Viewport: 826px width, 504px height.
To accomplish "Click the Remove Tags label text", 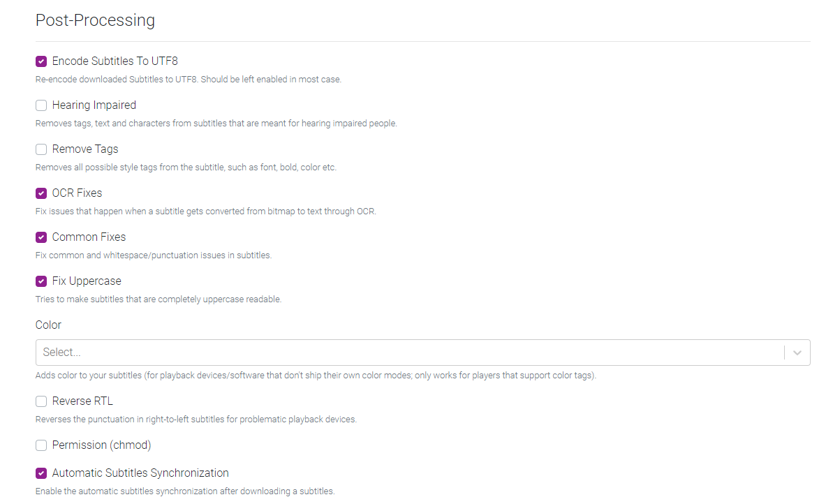I will [x=84, y=149].
